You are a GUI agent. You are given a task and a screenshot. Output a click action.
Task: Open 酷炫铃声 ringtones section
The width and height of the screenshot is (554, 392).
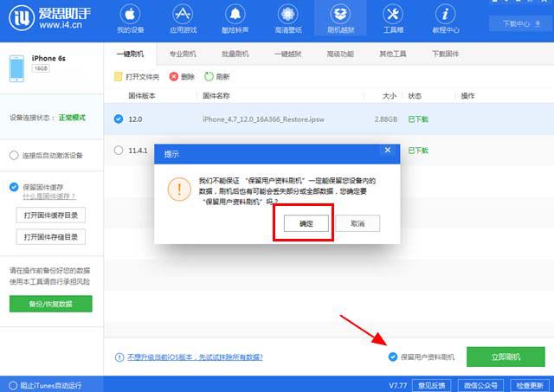pos(235,19)
